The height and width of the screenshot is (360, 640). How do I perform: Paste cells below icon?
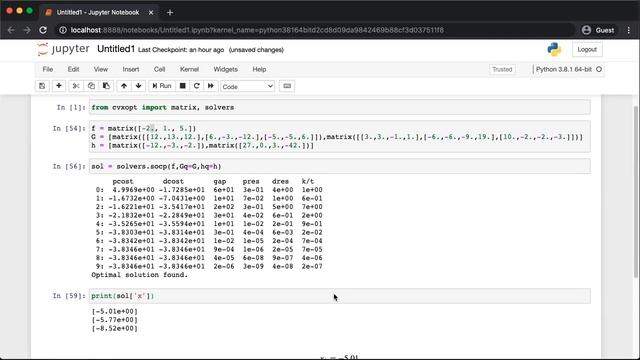coord(106,86)
